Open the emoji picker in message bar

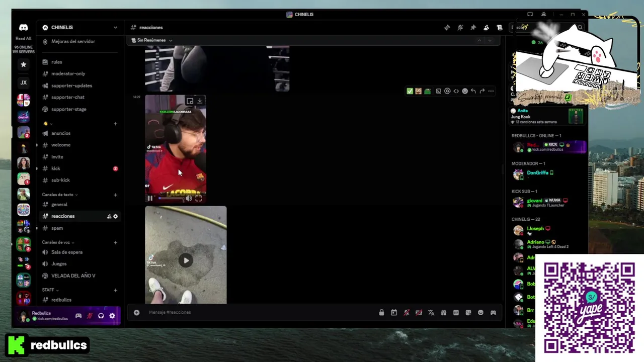(x=480, y=312)
